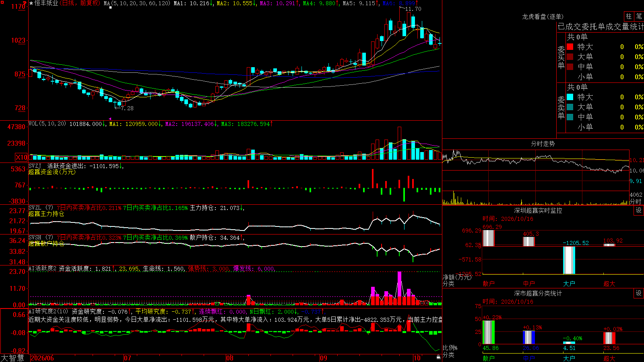The width and height of the screenshot is (644, 362).
Task: Click the AI活跃度2 indicator label
Action: (x=43, y=268)
